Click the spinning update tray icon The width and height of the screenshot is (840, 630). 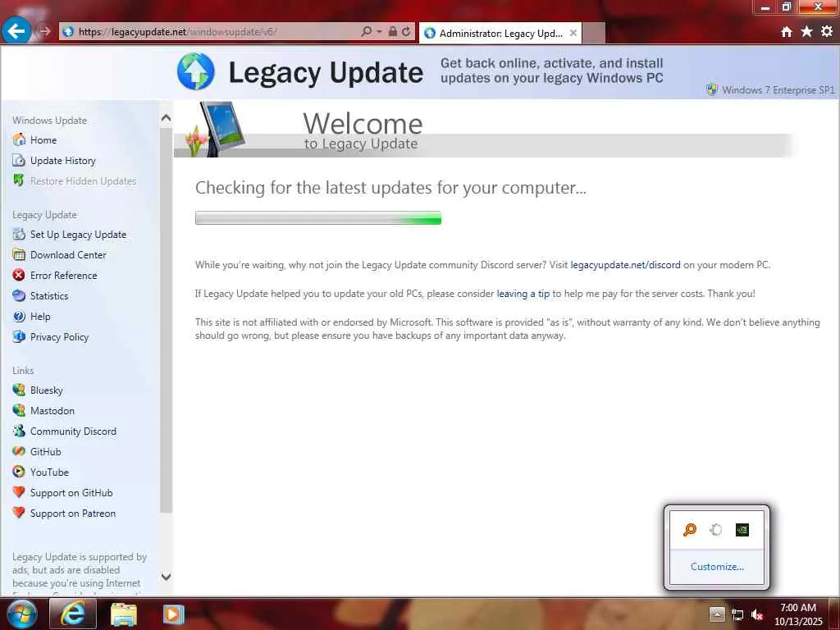point(715,530)
